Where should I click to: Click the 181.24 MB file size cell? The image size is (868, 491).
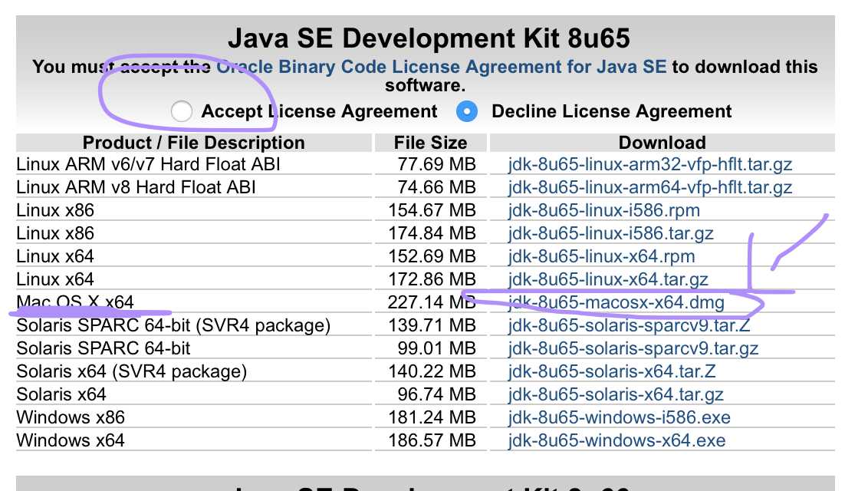[x=432, y=417]
